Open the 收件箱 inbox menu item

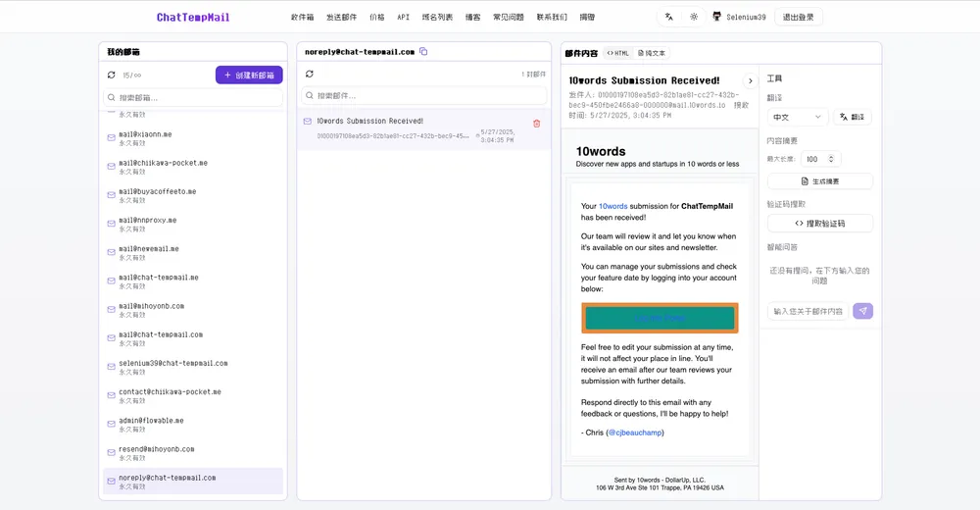tap(302, 18)
